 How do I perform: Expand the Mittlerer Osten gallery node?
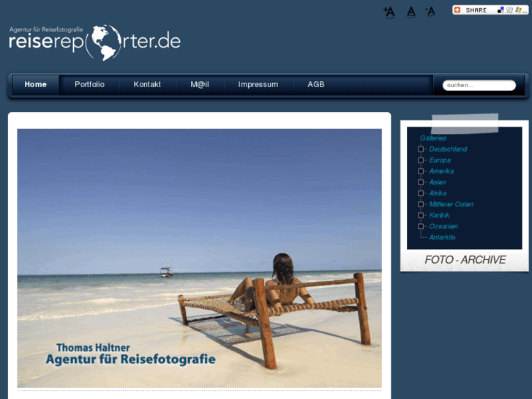[x=421, y=204]
